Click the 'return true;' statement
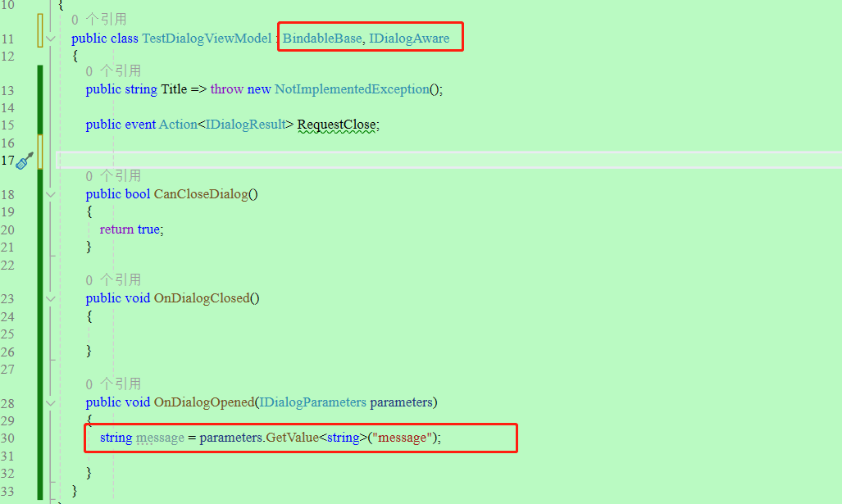The image size is (842, 504). [131, 229]
